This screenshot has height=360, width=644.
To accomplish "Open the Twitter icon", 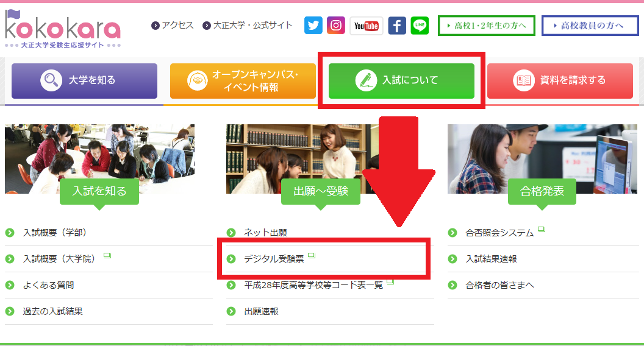I will 313,26.
